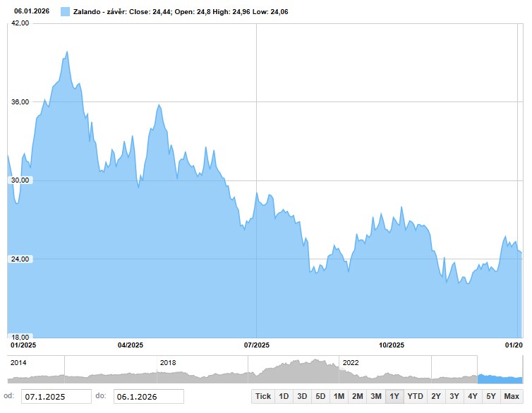Click the active 1Y range button
Screen dimensions: 532x413
click(x=394, y=396)
